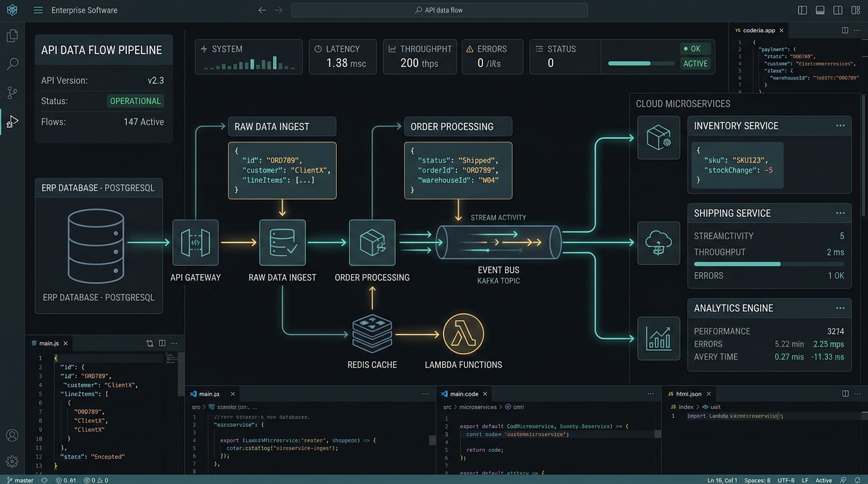Split the left main.js editor
Screen dimensions: 868x484
coord(162,343)
